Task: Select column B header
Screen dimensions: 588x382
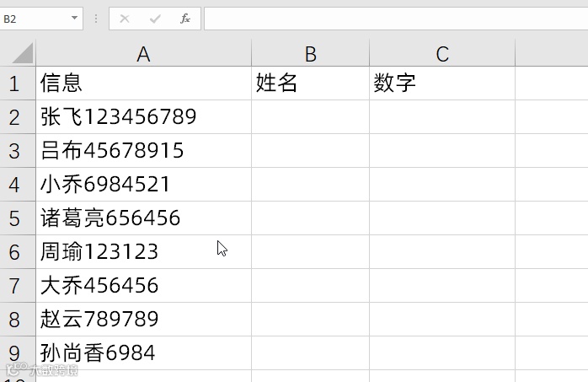Action: pos(311,53)
